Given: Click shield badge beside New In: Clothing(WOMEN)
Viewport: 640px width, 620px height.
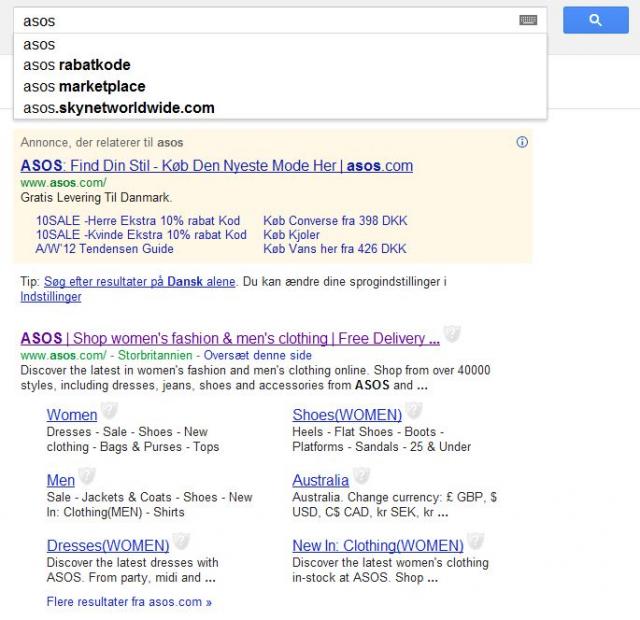Looking at the screenshot, I should [x=476, y=542].
